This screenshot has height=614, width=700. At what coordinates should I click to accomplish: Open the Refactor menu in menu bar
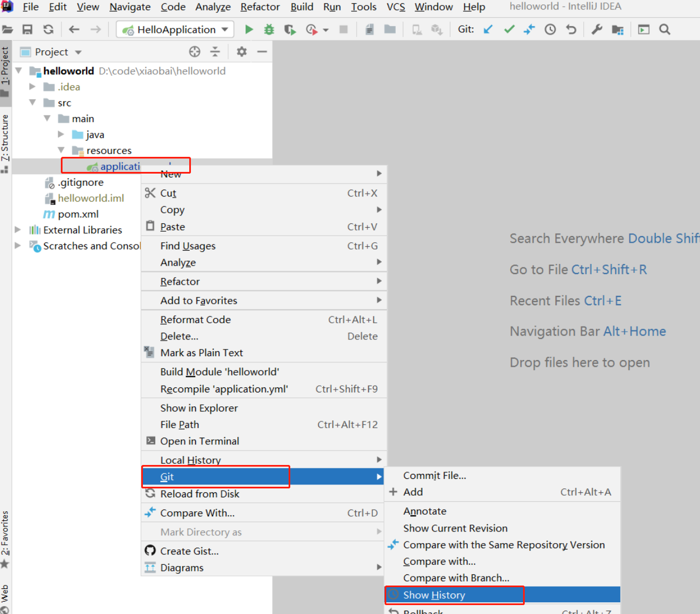[260, 7]
